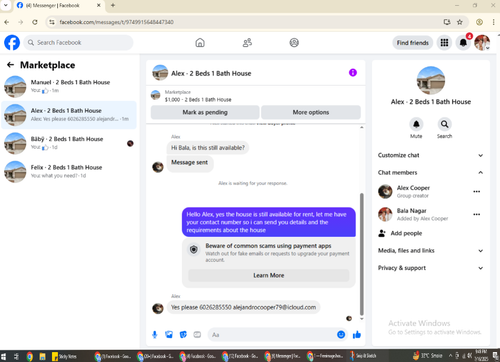The width and height of the screenshot is (500, 362).
Task: Send a thumbs-up like
Action: pos(357,334)
